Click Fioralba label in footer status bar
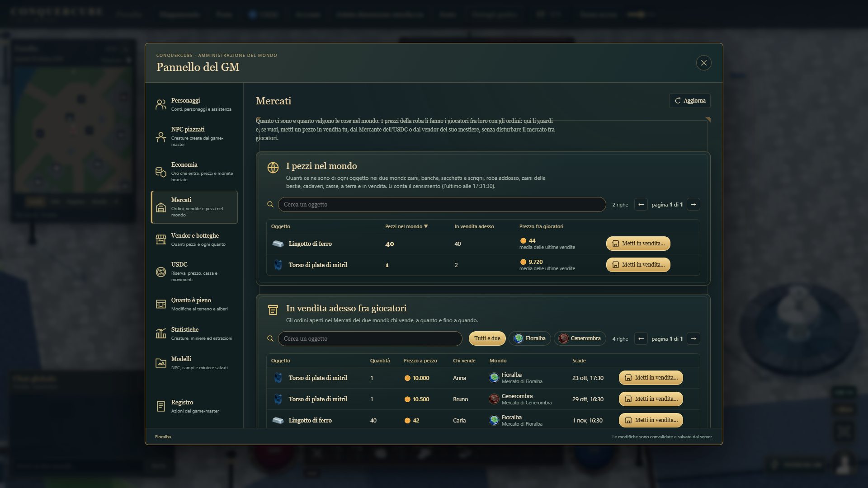Screen dimensions: 868x488 coord(163,437)
